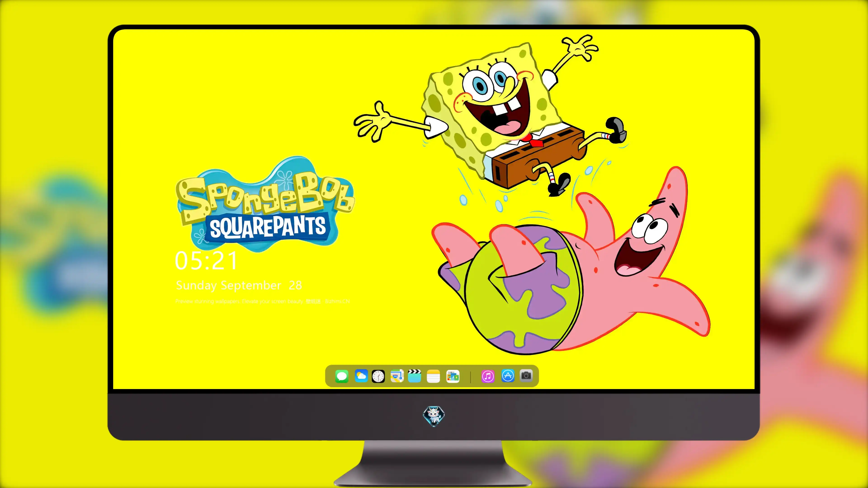Open the Camera app in the dock
This screenshot has height=488, width=868.
pyautogui.click(x=526, y=375)
